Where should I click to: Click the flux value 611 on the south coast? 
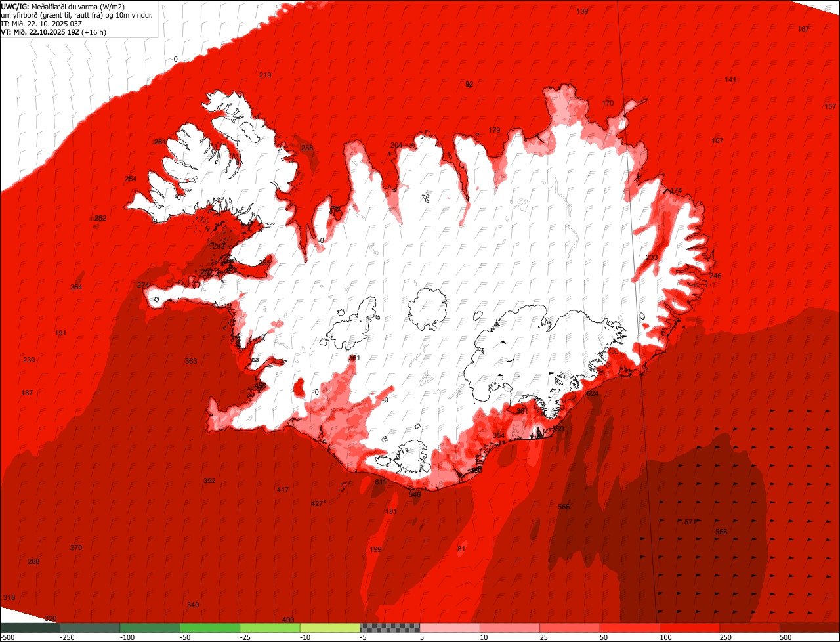(x=381, y=482)
